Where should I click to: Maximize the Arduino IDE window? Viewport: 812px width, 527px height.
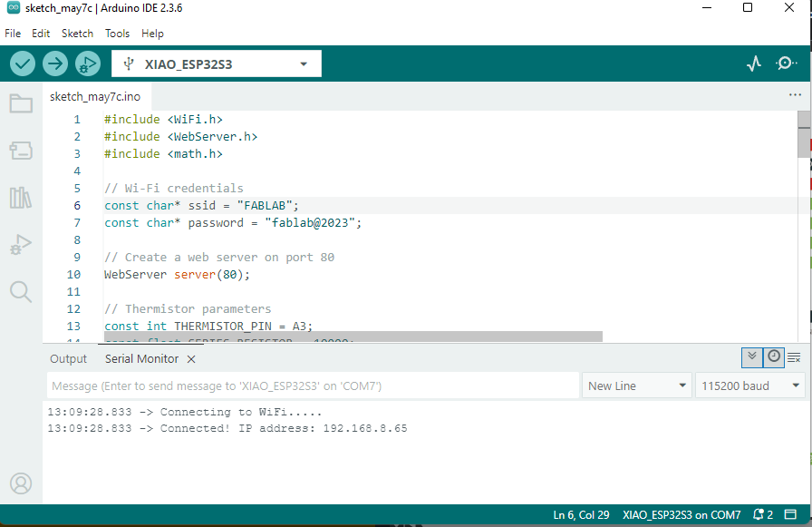tap(748, 7)
